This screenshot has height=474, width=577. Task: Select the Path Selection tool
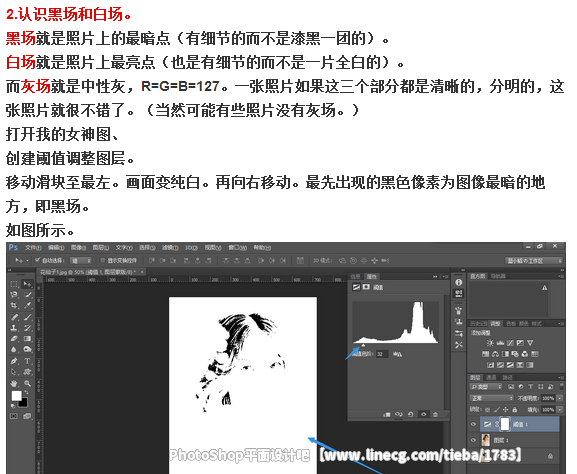[14, 372]
